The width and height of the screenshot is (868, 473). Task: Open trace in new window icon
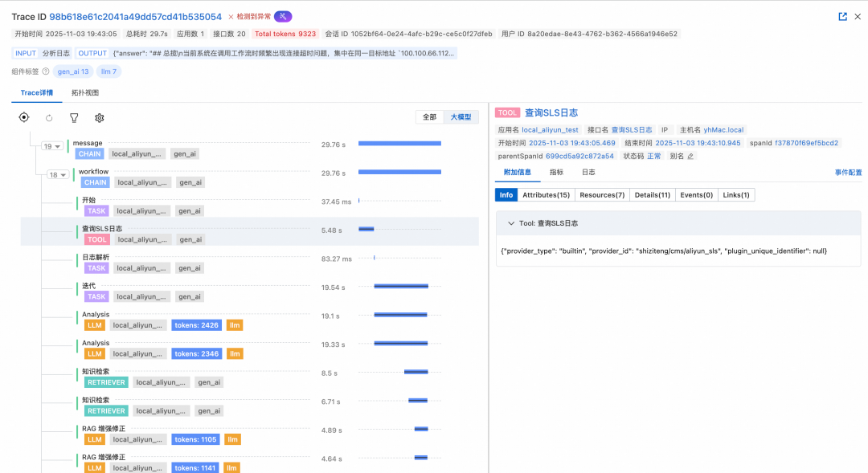click(x=842, y=16)
